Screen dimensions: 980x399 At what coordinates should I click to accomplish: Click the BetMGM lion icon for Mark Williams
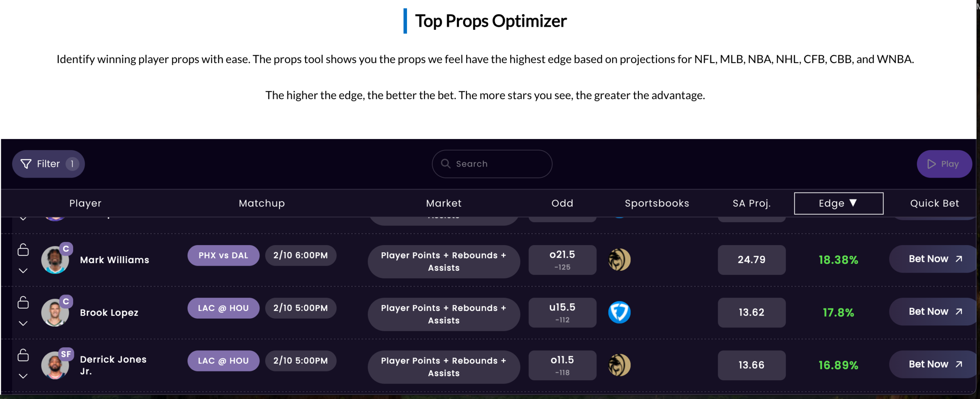[619, 260]
